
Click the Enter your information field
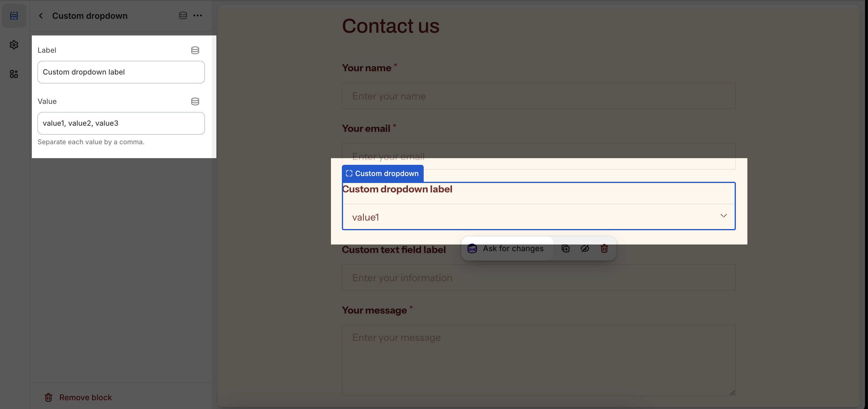click(539, 278)
